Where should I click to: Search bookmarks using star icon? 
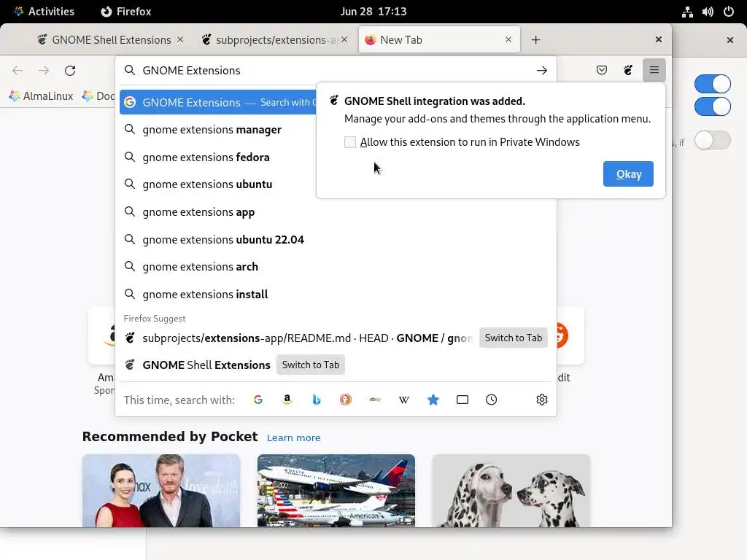click(433, 400)
